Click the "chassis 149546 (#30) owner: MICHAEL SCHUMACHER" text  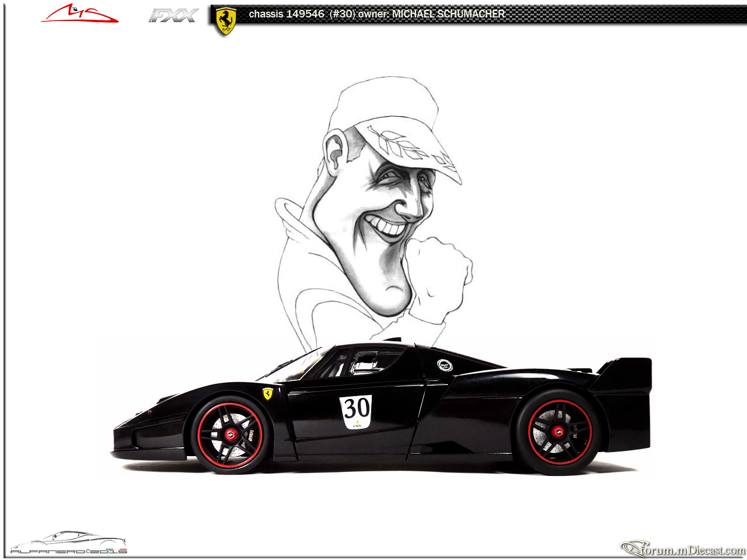(376, 14)
